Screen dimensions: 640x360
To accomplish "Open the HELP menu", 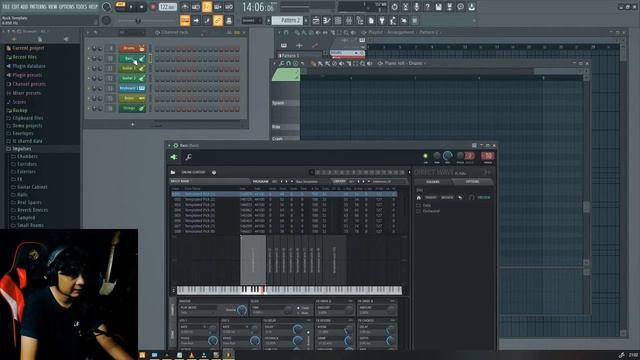I will tap(93, 7).
